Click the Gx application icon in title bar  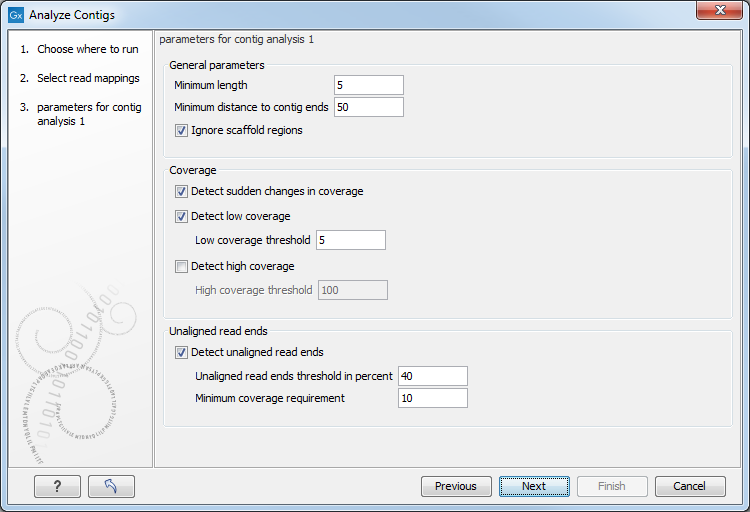pos(16,15)
